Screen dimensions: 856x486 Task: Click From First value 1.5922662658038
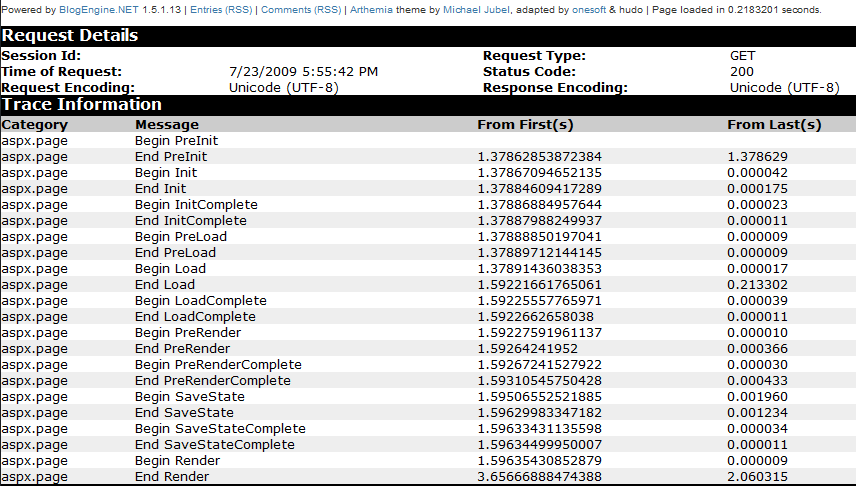(x=536, y=317)
